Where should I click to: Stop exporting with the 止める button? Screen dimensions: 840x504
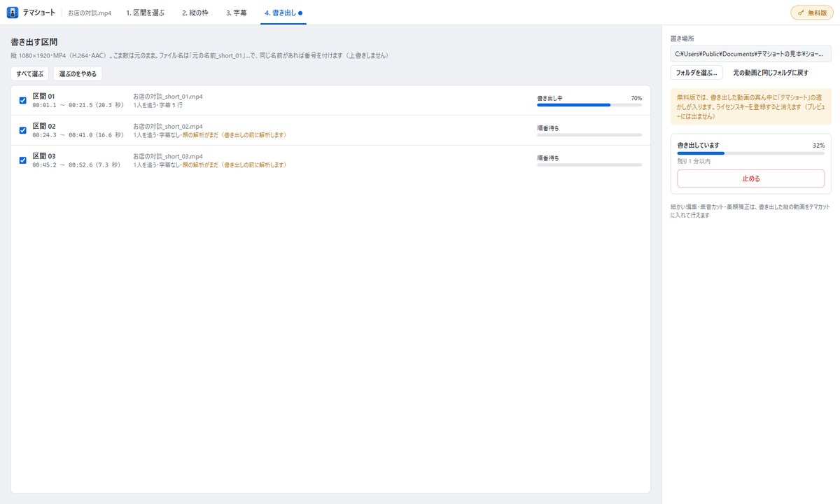[x=750, y=178]
